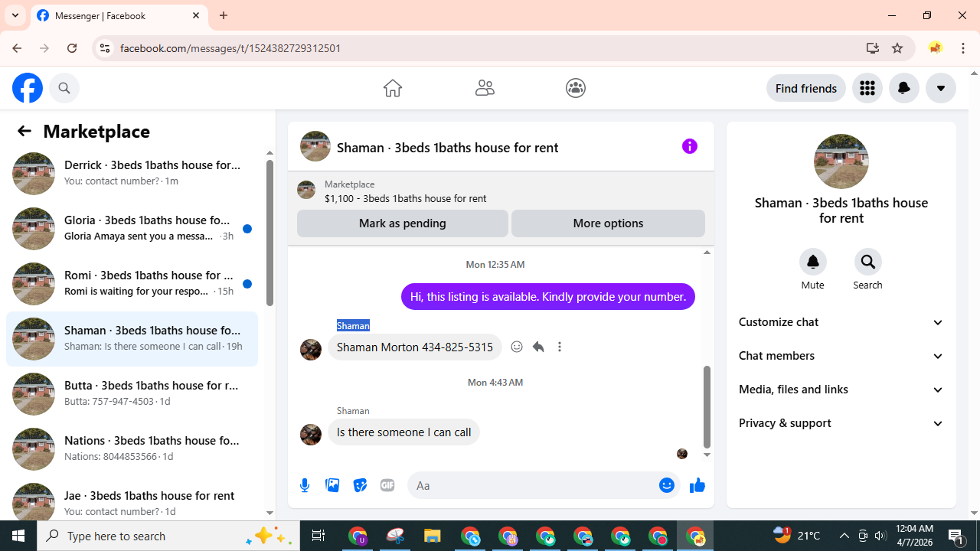Open the taskbar volume control

click(x=880, y=536)
